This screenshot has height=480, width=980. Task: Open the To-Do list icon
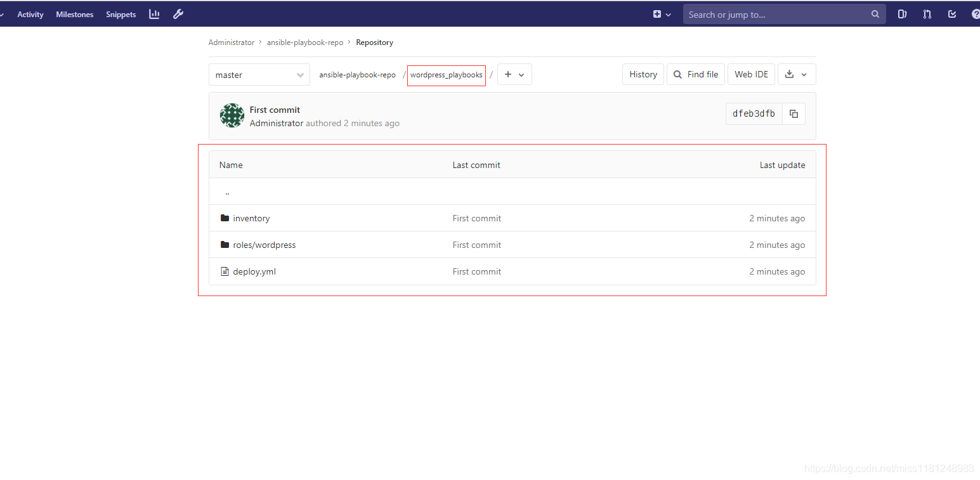click(x=952, y=14)
